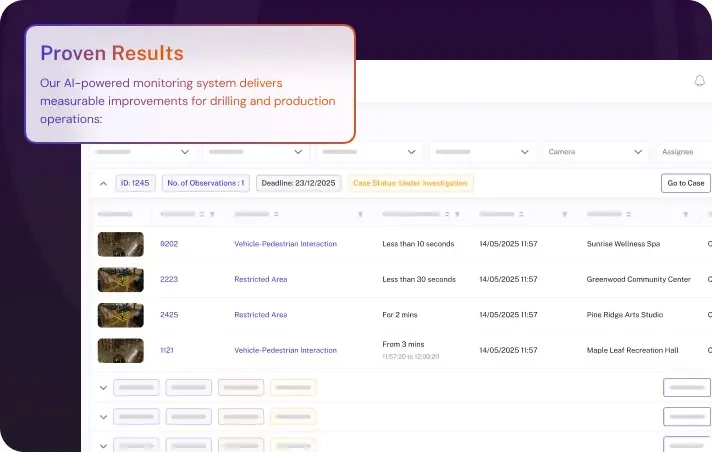Screen dimensions: 712x452
Task: Click the sort icon on the ID column
Action: [202, 214]
